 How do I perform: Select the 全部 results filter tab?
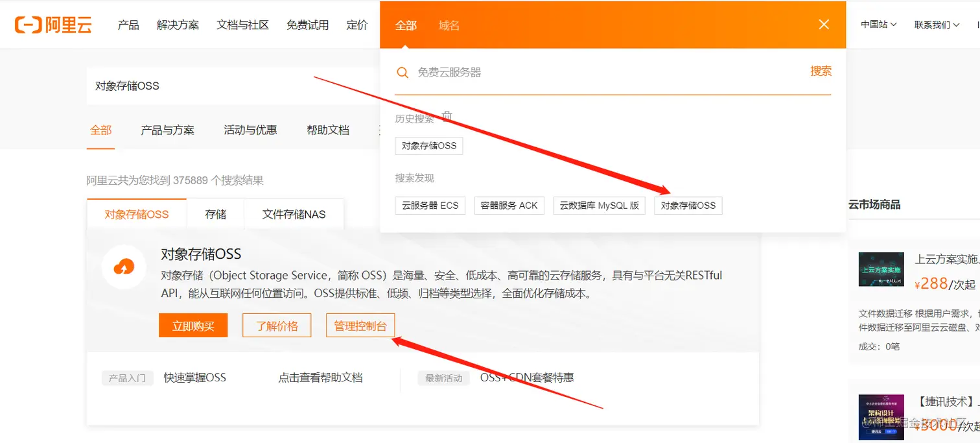coord(100,130)
